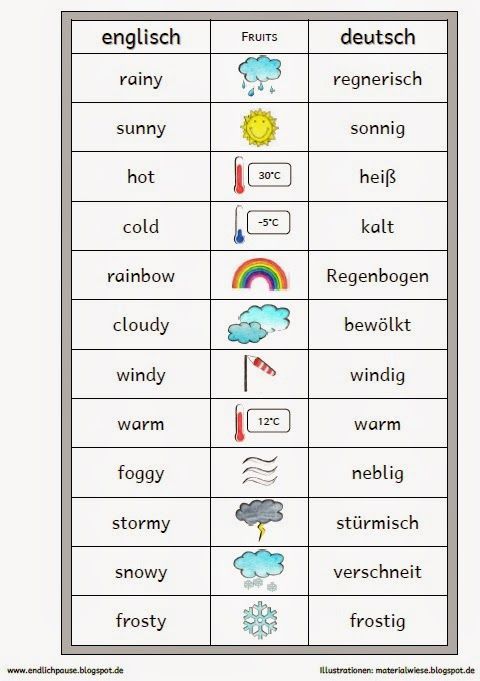
Task: Select the 30°C thermometer image
Action: click(x=262, y=175)
